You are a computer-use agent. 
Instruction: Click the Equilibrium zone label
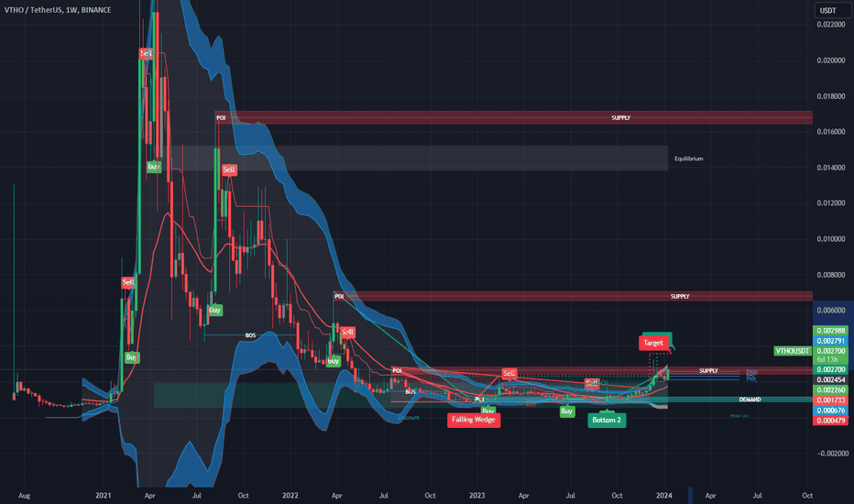click(x=688, y=159)
